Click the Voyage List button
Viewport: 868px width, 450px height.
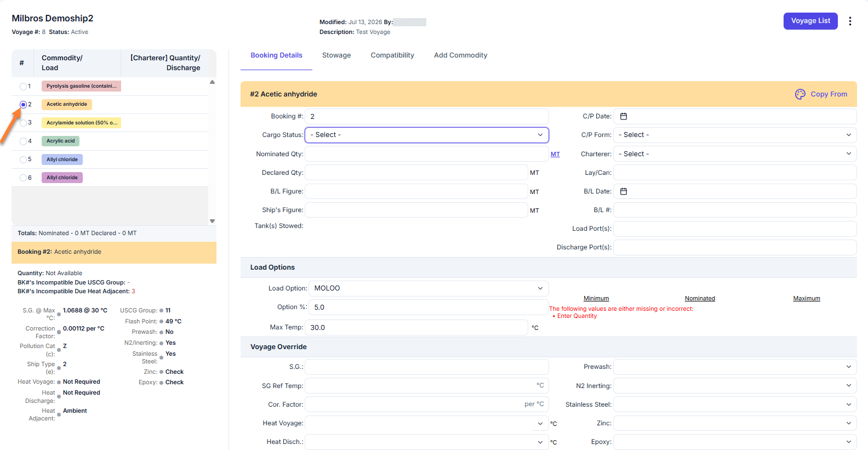coord(810,21)
